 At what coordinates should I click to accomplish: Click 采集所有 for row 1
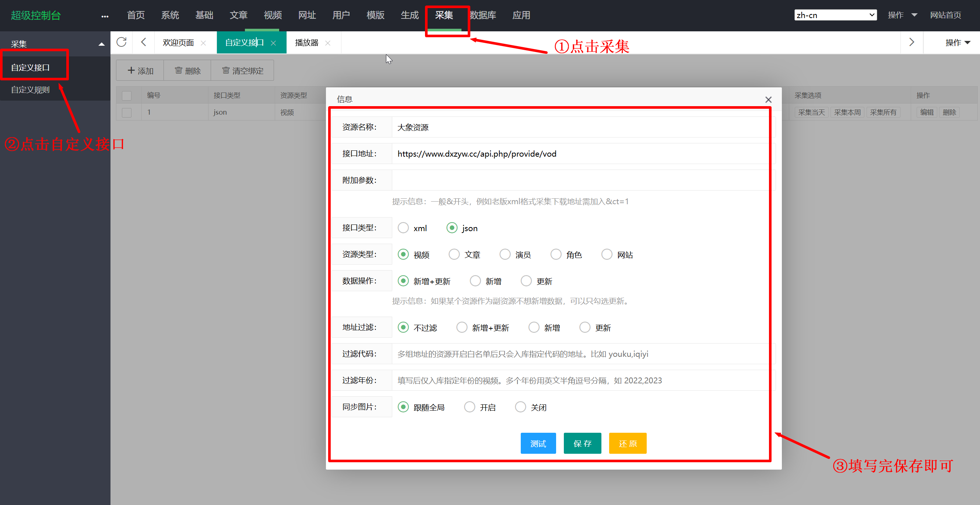tap(883, 112)
